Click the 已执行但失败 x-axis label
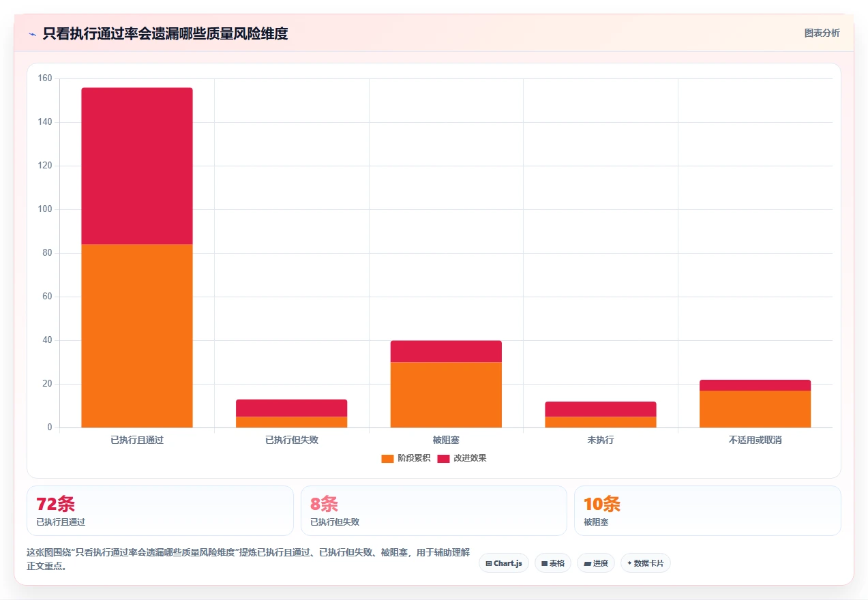 (x=292, y=440)
